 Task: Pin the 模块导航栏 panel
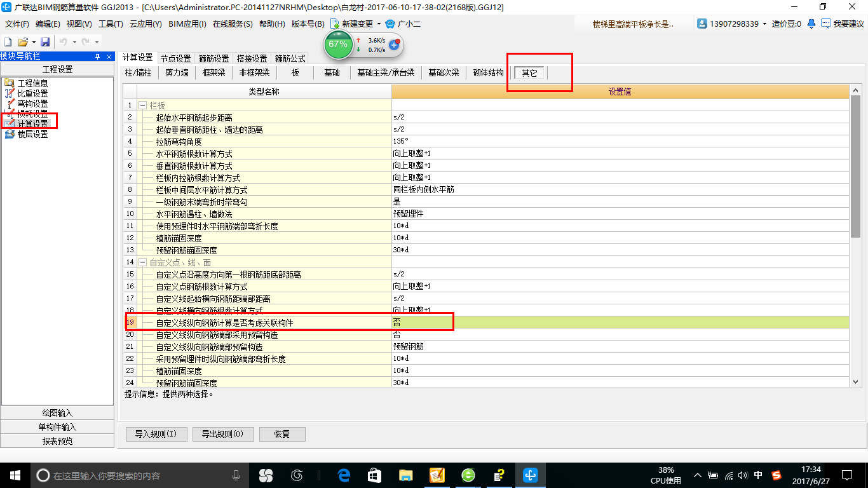pyautogui.click(x=97, y=57)
